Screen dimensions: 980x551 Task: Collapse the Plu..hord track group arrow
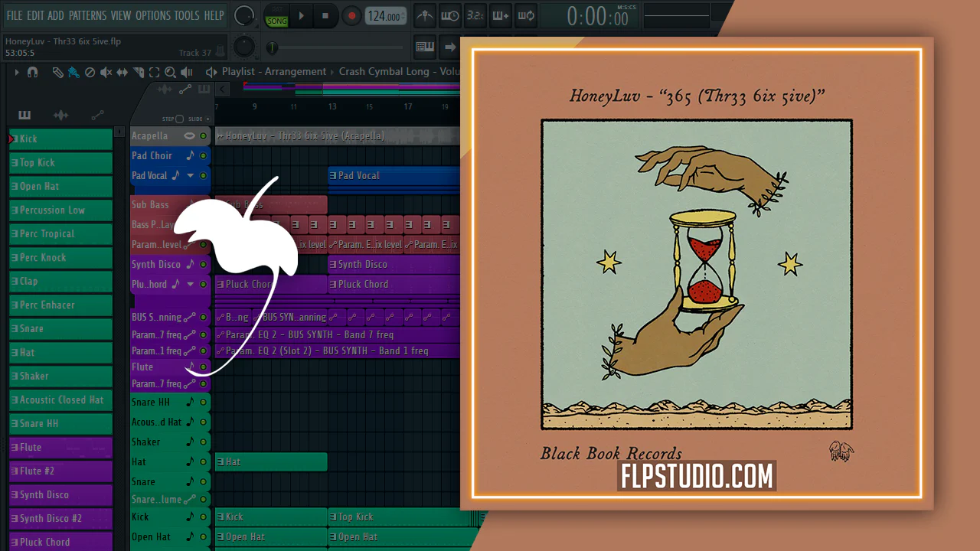point(191,285)
